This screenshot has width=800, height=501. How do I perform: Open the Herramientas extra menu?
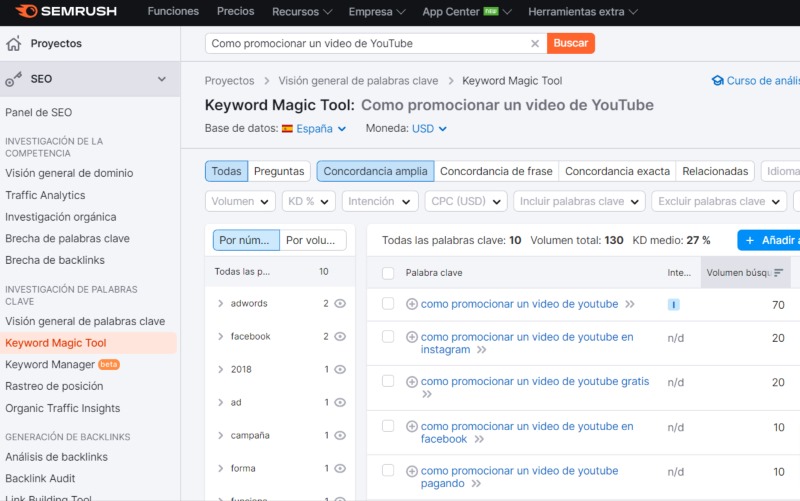(583, 11)
